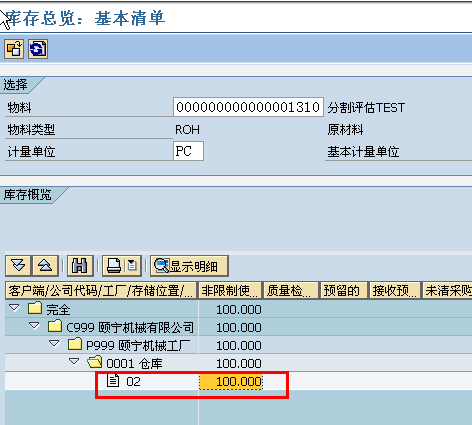Image resolution: width=472 pixels, height=425 pixels.
Task: Click the refresh toolbar icon
Action: pos(38,49)
